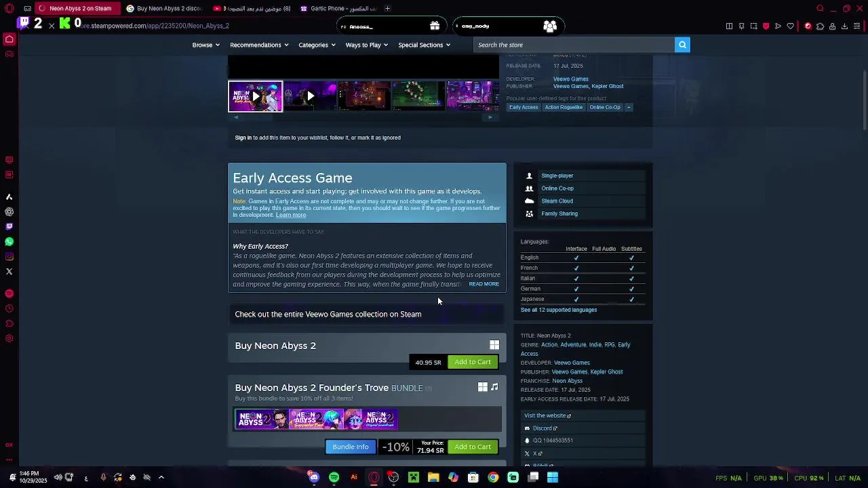Open Kepler Ghost publisher link at top
Screen dimensions: 868x488
click(x=607, y=86)
